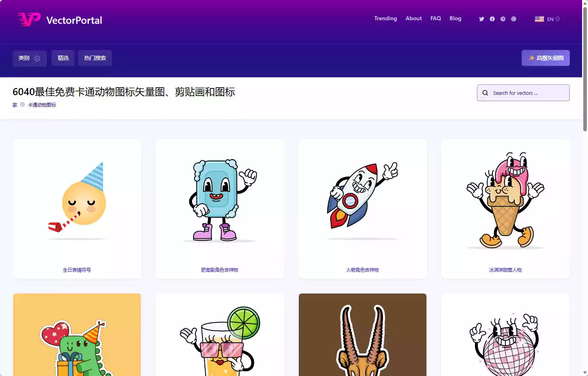Click the 卡通动物图标 breadcrumb link
588x376 pixels.
pos(42,105)
